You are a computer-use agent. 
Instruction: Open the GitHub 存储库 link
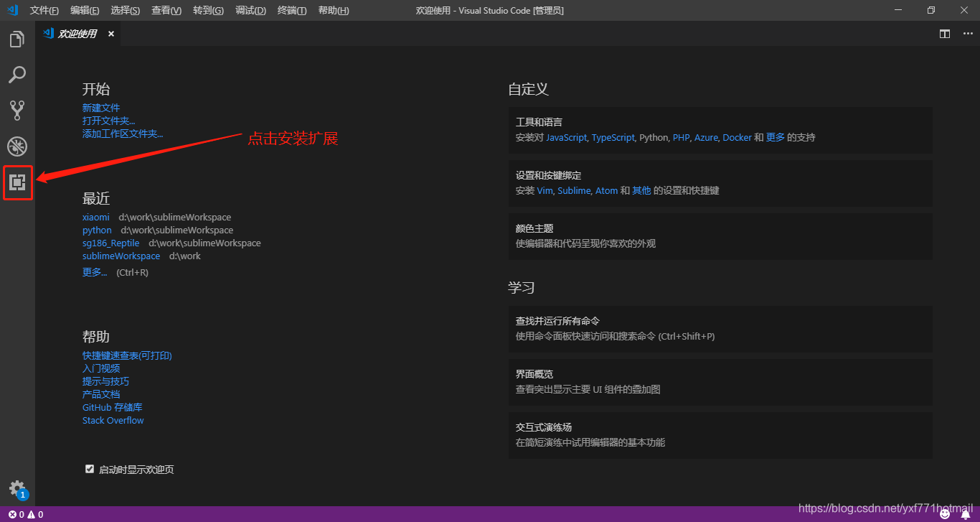[x=113, y=407]
